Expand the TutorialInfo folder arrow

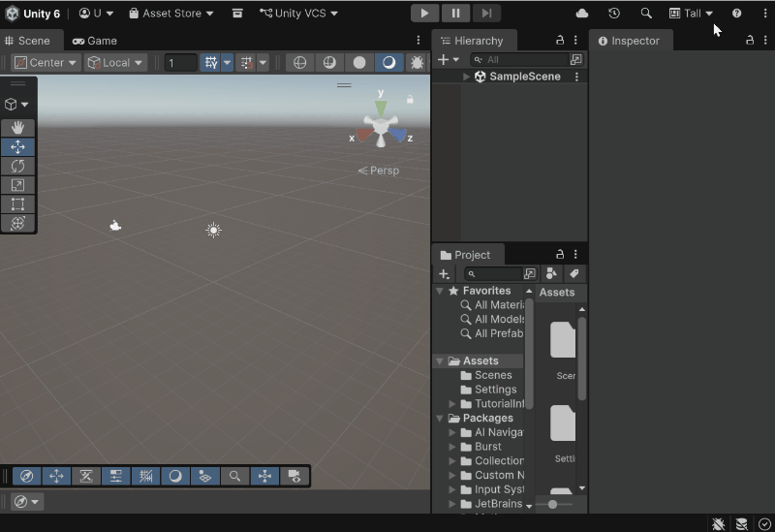point(451,404)
